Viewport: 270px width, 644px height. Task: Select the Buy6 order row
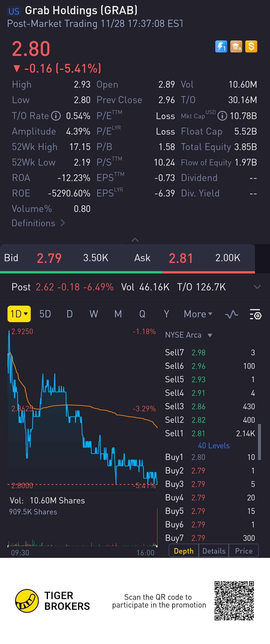click(x=210, y=525)
